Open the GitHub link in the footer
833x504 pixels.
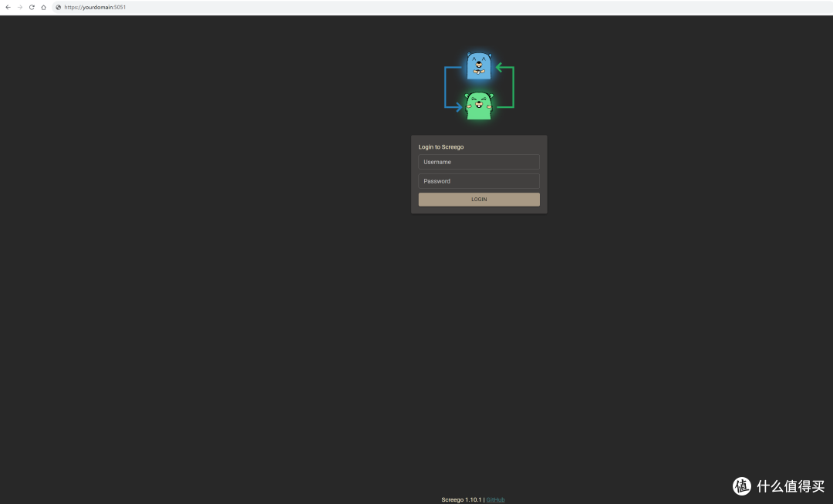coord(495,499)
